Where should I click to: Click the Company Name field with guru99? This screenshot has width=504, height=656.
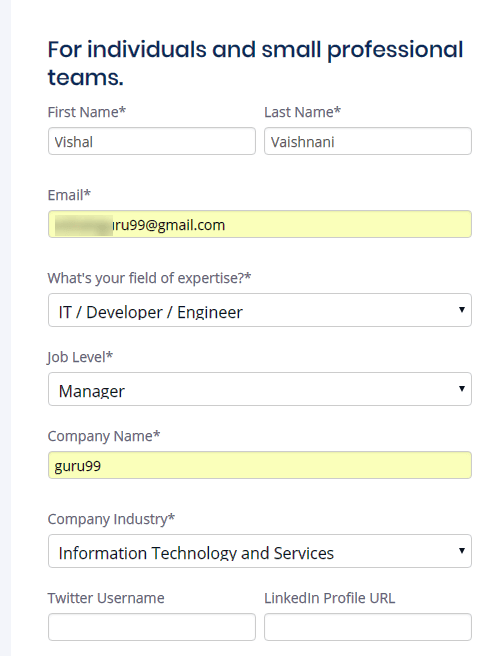click(x=260, y=465)
